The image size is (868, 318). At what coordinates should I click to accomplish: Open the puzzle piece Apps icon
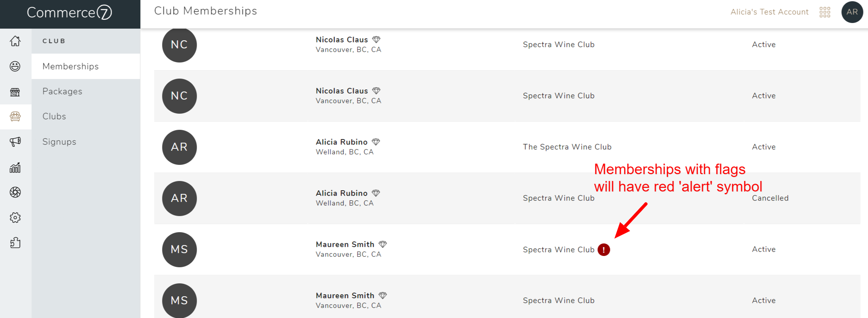coord(15,243)
